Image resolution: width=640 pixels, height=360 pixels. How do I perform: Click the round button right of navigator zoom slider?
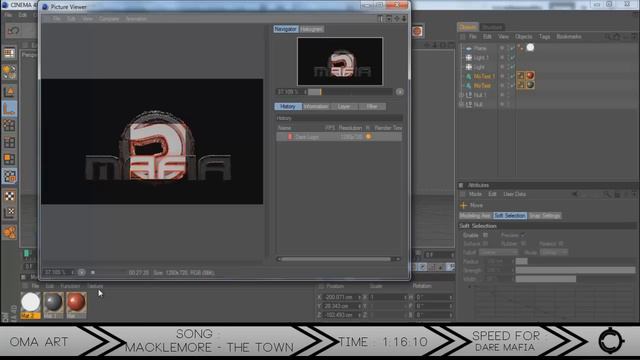[x=400, y=92]
